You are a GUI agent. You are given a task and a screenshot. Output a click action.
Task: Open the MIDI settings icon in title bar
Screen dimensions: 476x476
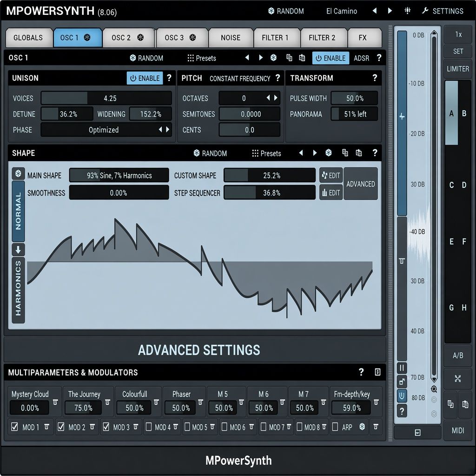coord(407,11)
